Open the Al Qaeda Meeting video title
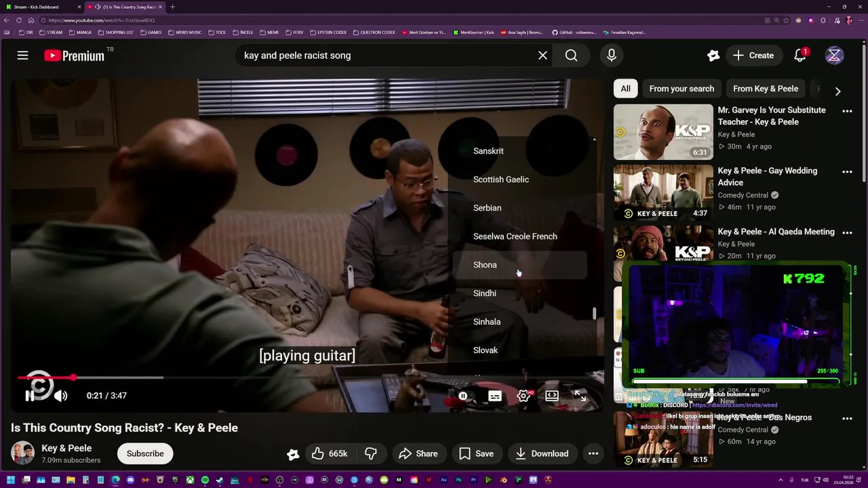 (x=776, y=232)
